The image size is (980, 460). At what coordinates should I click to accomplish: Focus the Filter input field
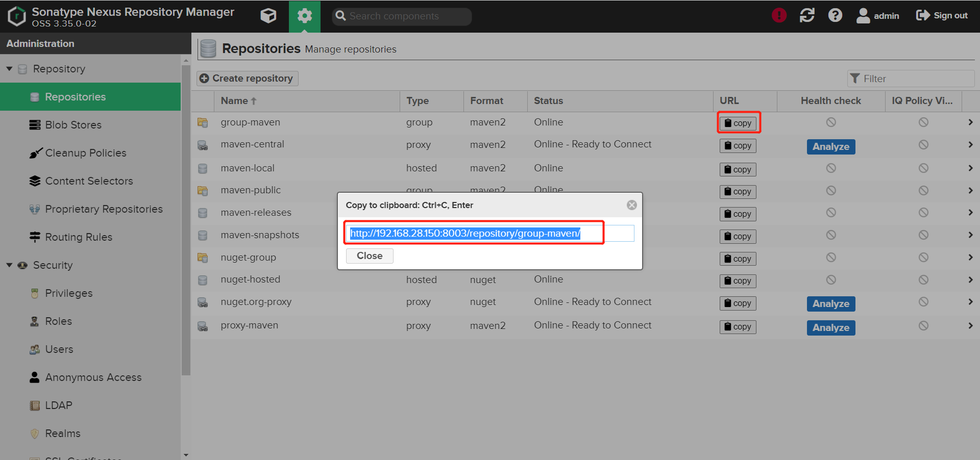click(911, 79)
